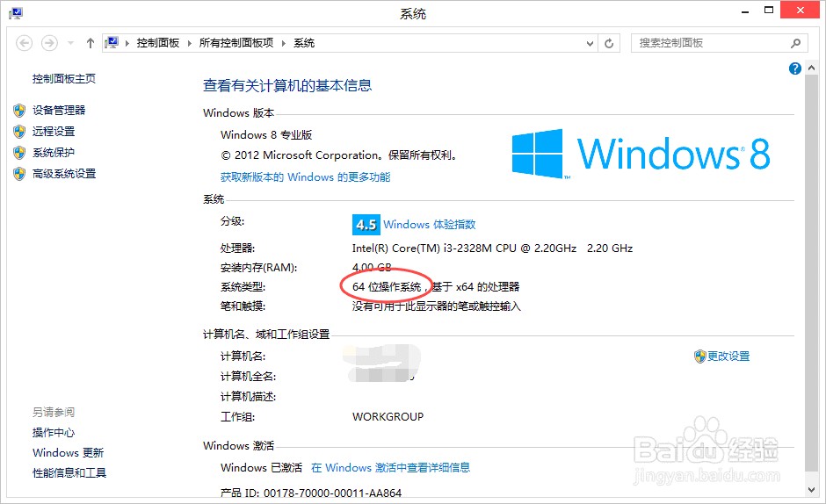Image resolution: width=826 pixels, height=504 pixels.
Task: Expand breadcrumb arrow after 控制面板
Action: [190, 43]
